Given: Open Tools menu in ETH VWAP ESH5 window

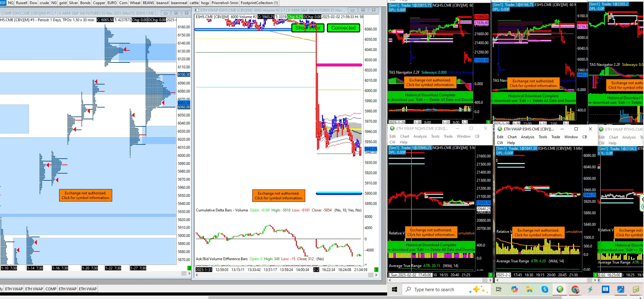Looking at the screenshot, I should (x=543, y=137).
